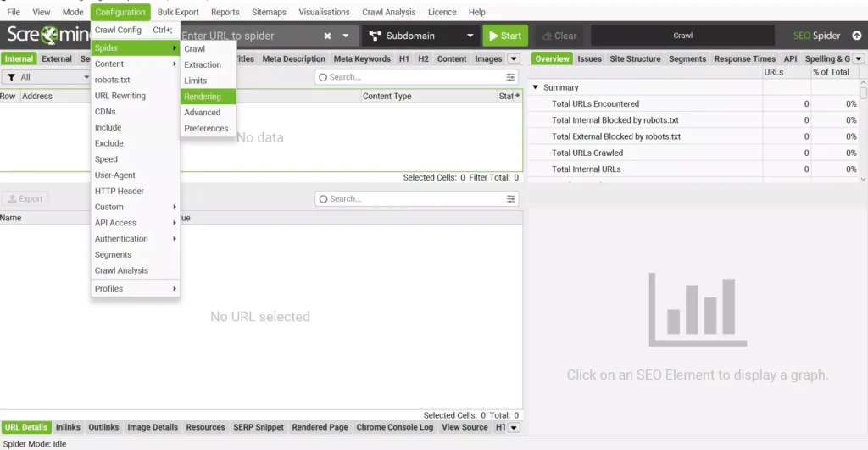Choose Speed menu entry
The height and width of the screenshot is (450, 868).
(x=135, y=159)
